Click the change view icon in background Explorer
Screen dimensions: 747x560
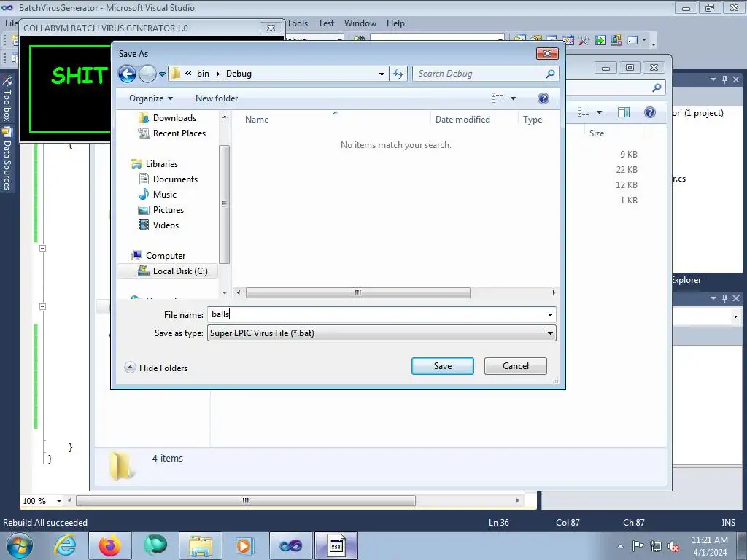584,112
